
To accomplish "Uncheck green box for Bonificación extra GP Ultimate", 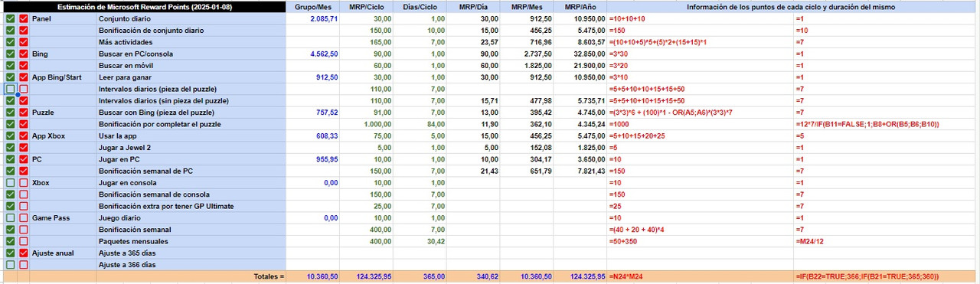I will click(10, 206).
